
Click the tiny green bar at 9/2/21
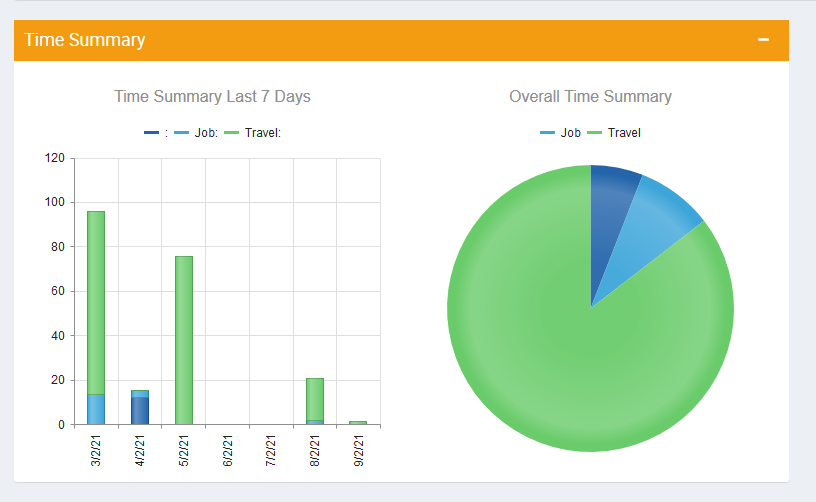click(358, 423)
